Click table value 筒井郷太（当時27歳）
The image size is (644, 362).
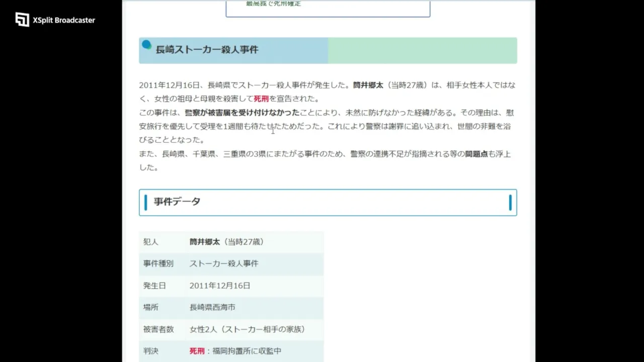pyautogui.click(x=227, y=242)
